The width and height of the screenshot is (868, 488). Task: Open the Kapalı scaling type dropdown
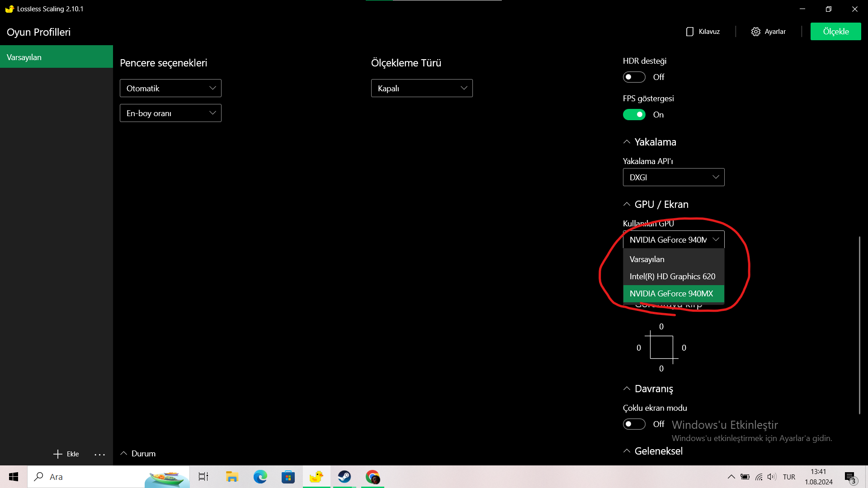pos(422,89)
